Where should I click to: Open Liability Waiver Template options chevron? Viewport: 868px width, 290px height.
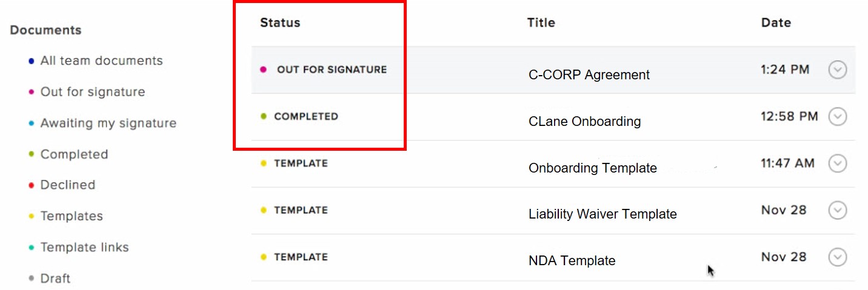pyautogui.click(x=837, y=210)
